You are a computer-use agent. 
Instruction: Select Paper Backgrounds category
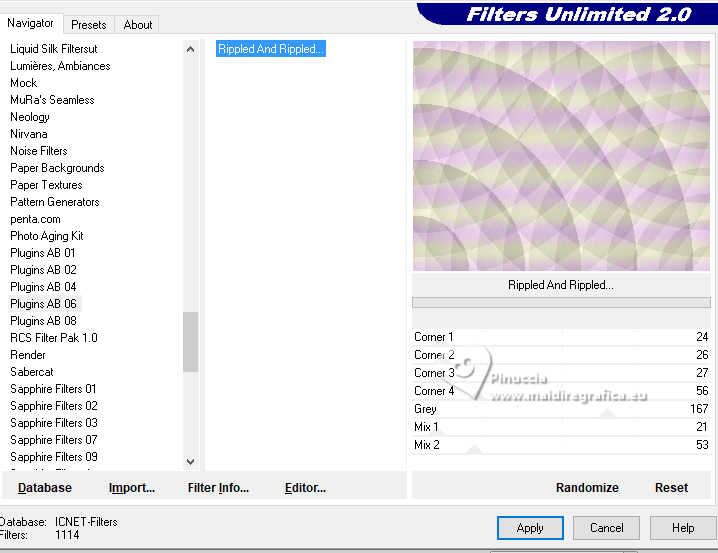[57, 168]
